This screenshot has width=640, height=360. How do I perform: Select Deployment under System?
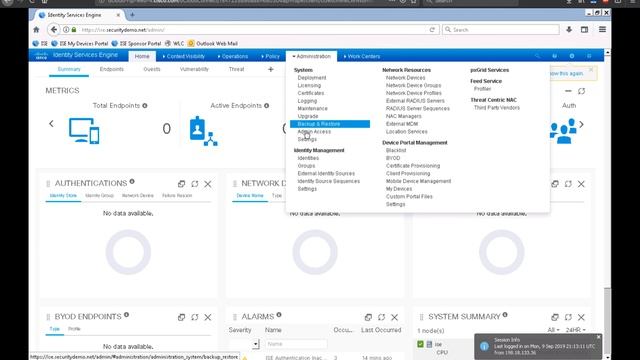(312, 78)
